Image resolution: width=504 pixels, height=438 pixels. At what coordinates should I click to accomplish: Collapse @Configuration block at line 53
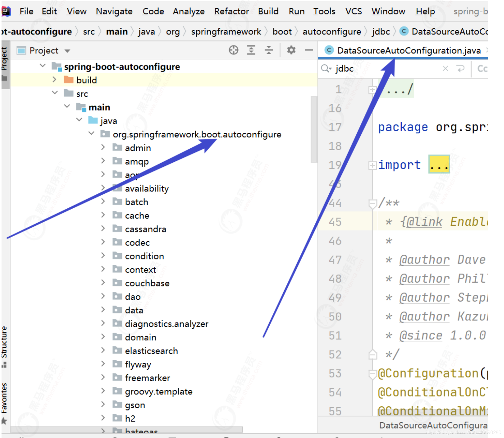373,374
